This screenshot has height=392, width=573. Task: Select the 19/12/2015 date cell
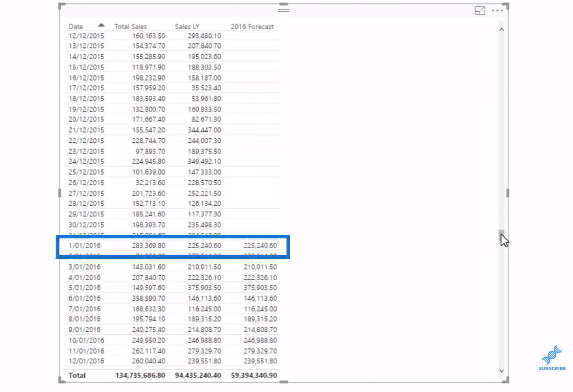pyautogui.click(x=86, y=109)
